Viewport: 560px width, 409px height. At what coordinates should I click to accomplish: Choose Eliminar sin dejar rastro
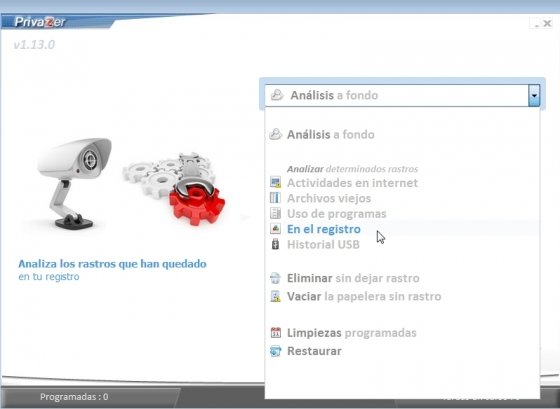pos(353,278)
